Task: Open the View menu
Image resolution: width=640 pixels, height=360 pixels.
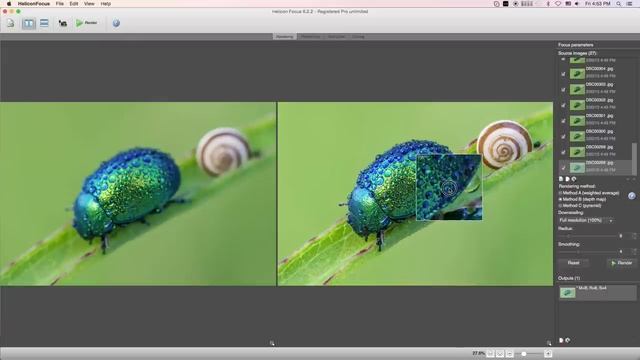Action: click(x=89, y=4)
